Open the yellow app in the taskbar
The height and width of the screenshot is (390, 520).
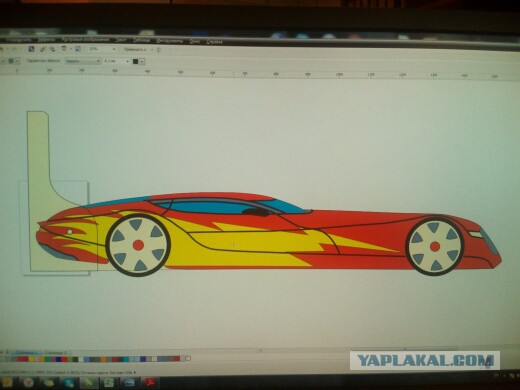[7, 383]
